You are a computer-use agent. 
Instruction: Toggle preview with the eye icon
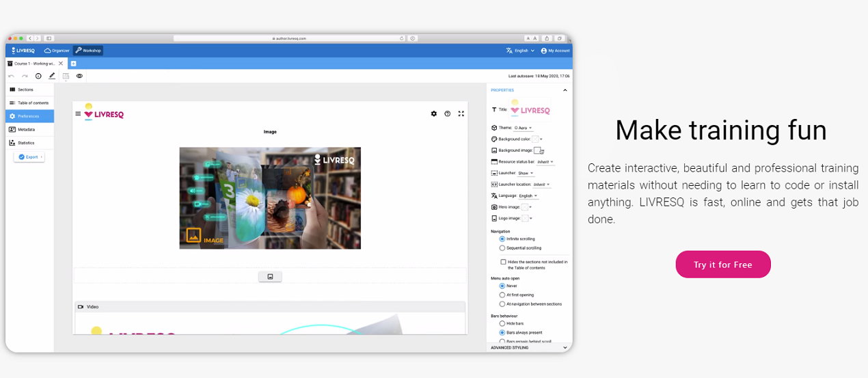(x=79, y=76)
